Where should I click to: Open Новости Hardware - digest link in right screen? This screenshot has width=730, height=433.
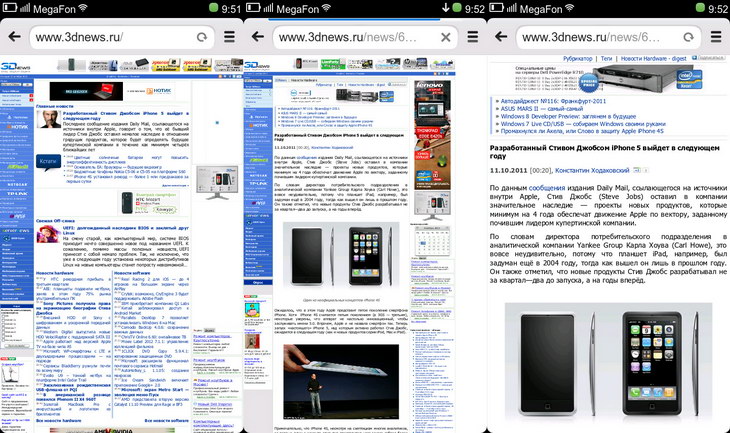tap(654, 59)
